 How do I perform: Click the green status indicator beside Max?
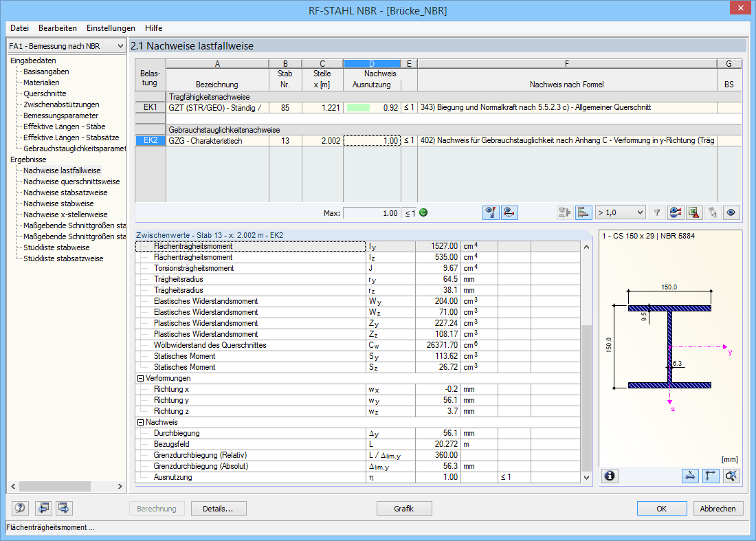coord(423,212)
